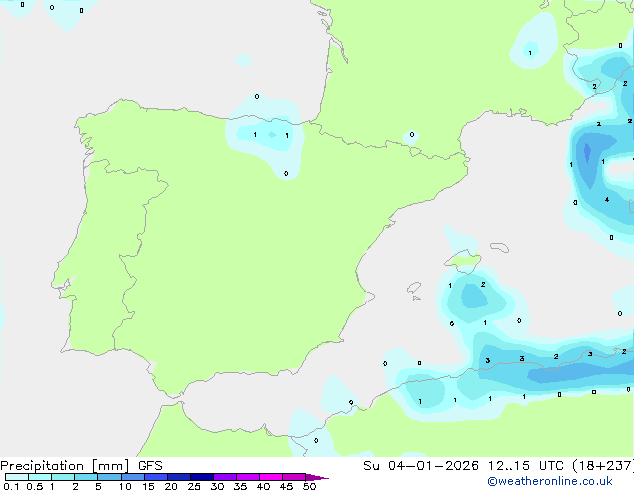Click the "0.5" legend scale label
The image size is (634, 490).
(x=35, y=486)
